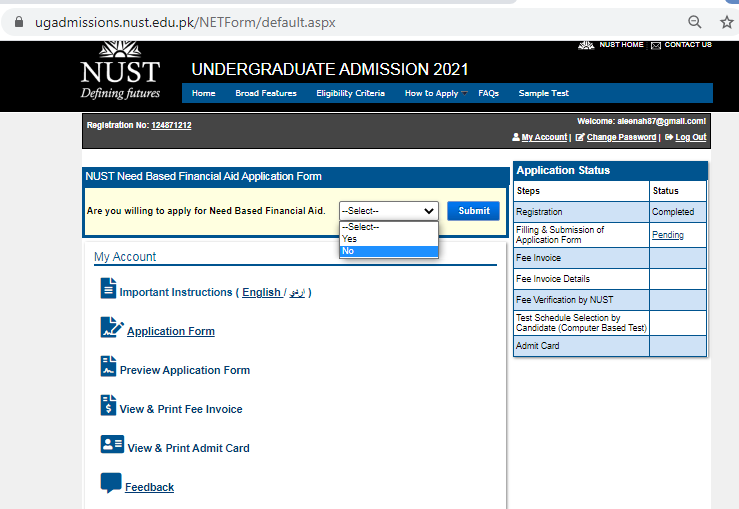
Task: Open FAQs nav item
Action: pyautogui.click(x=488, y=93)
